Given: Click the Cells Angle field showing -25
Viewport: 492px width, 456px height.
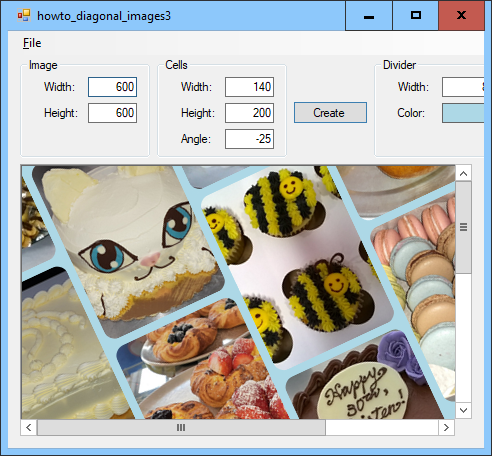Looking at the screenshot, I should click(x=249, y=139).
